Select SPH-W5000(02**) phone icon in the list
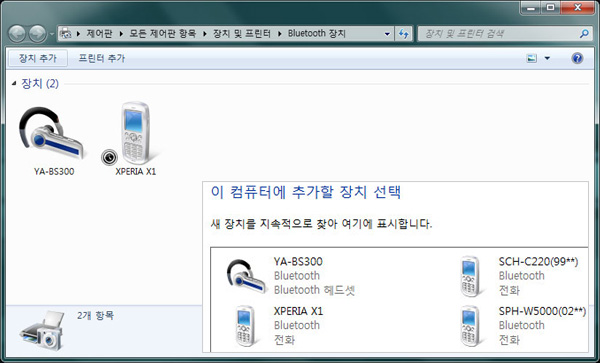 tap(470, 326)
